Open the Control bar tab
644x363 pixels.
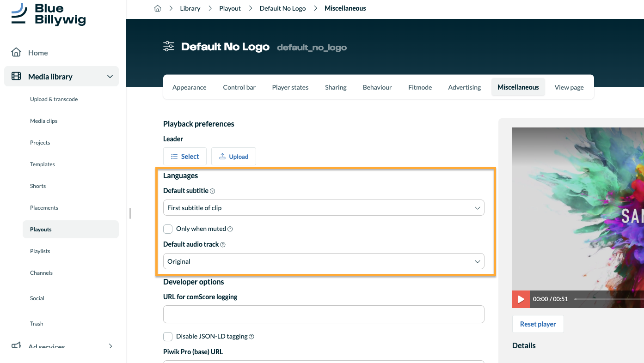[x=239, y=87]
